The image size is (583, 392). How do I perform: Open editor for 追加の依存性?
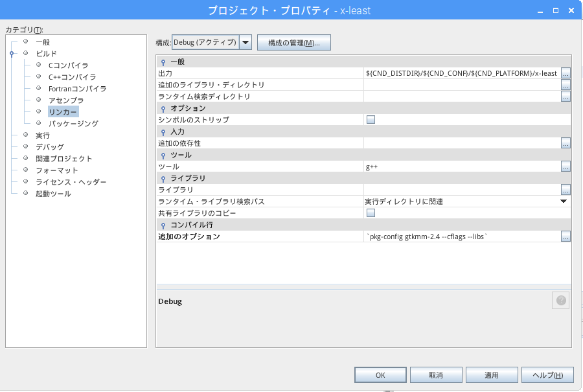tap(566, 143)
